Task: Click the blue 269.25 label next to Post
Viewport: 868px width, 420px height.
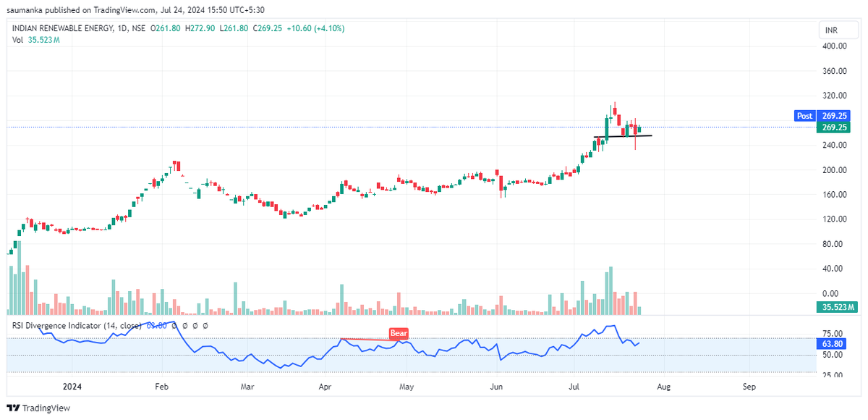Action: point(835,116)
